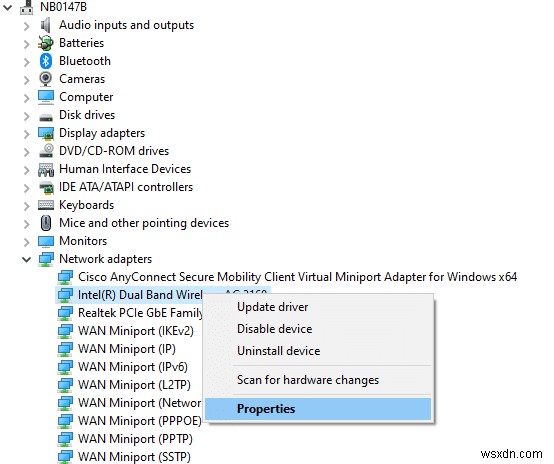Viewport: 554px width, 464px height.
Task: Click the WAN Miniport (L2TP) icon
Action: [65, 386]
